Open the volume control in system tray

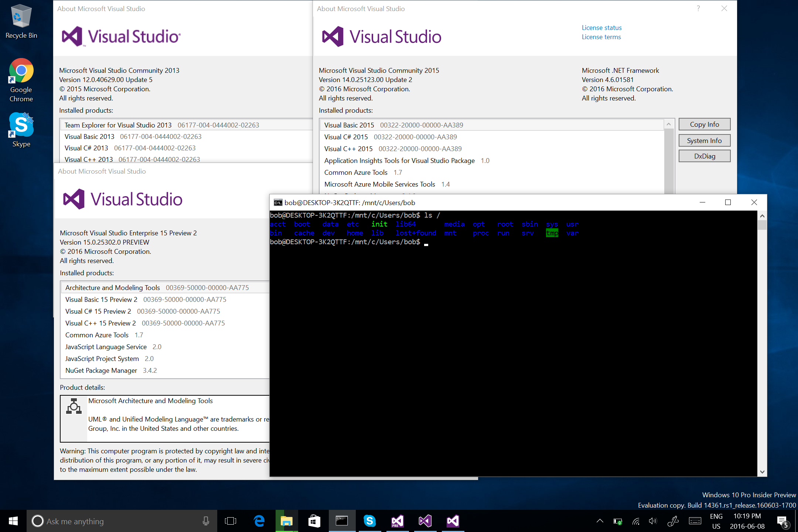[x=652, y=521]
